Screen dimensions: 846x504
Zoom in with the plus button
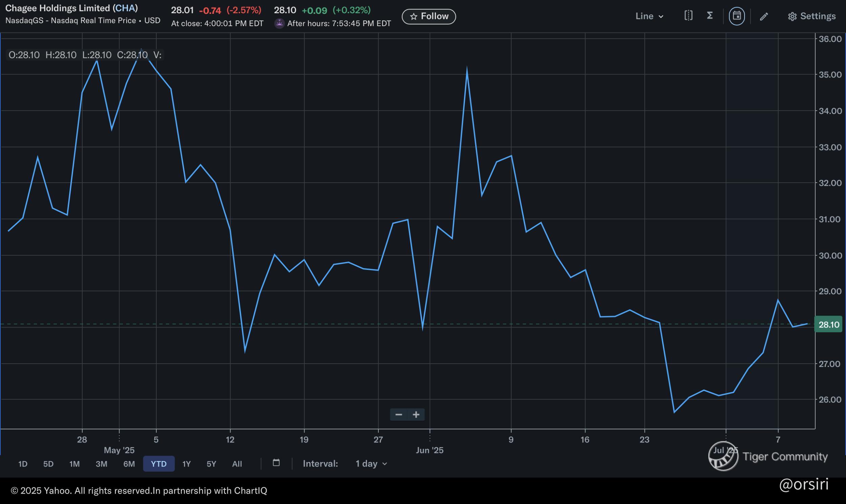(x=416, y=415)
